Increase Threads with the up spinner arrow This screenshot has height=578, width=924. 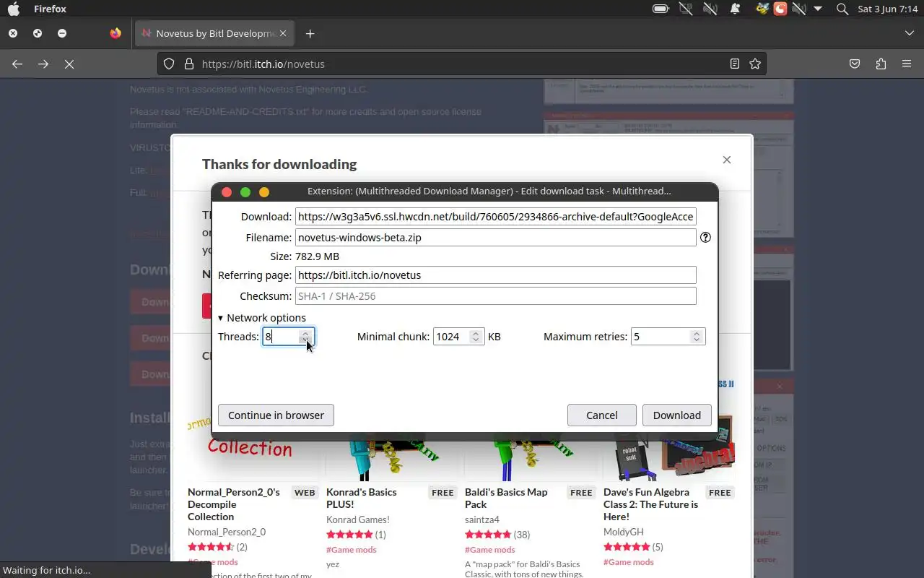tap(306, 333)
